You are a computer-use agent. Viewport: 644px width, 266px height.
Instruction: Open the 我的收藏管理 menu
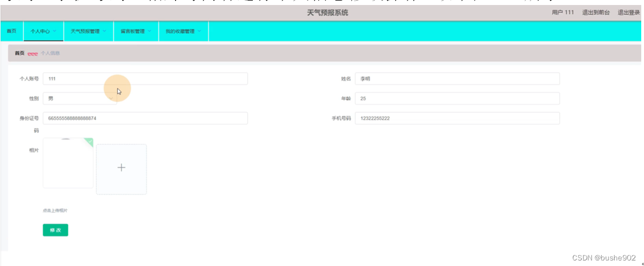coord(183,31)
